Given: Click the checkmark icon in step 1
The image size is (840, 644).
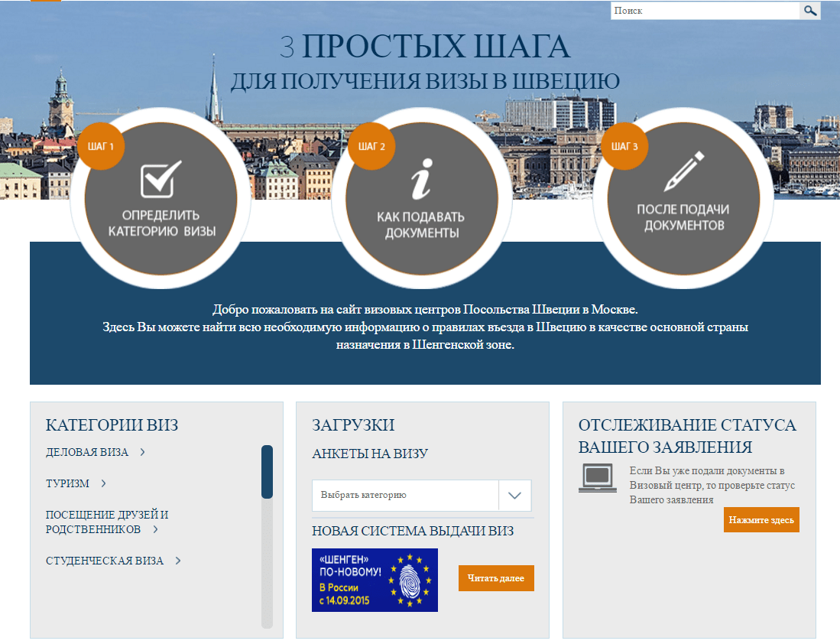Looking at the screenshot, I should point(161,178).
